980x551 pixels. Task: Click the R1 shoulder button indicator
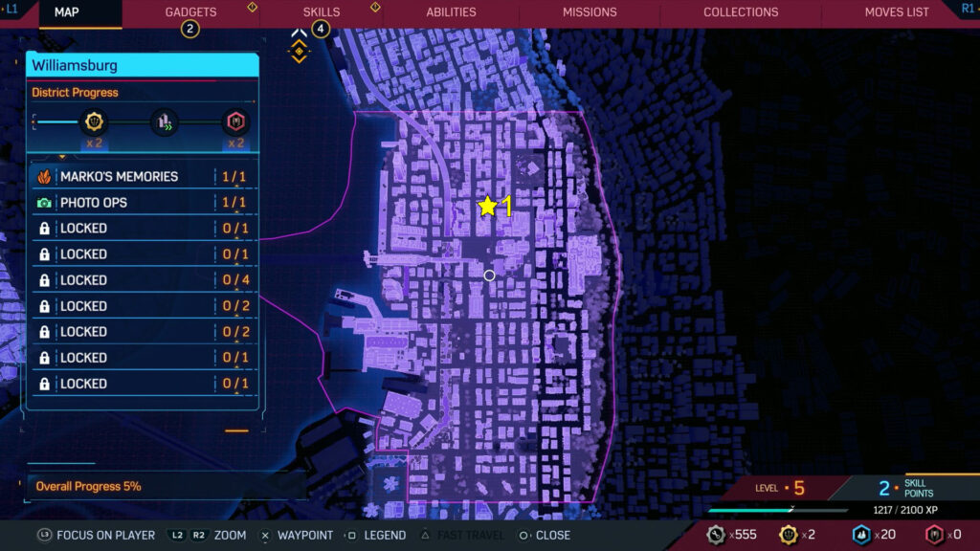coord(968,9)
